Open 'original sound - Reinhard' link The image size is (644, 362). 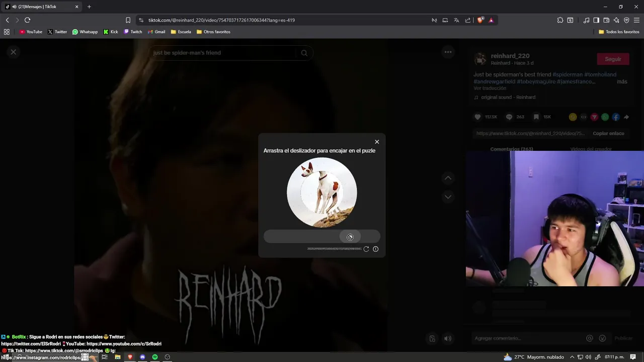click(x=508, y=97)
